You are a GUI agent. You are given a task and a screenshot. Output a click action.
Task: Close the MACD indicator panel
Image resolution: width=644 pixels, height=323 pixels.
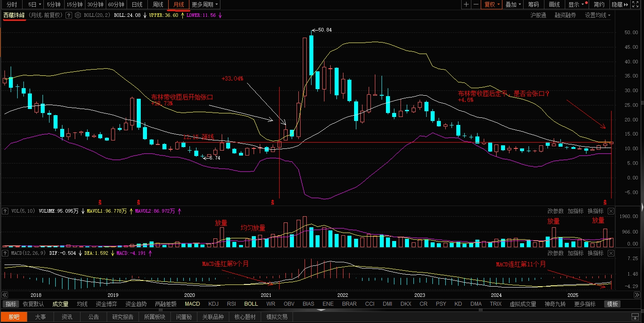pyautogui.click(x=611, y=253)
